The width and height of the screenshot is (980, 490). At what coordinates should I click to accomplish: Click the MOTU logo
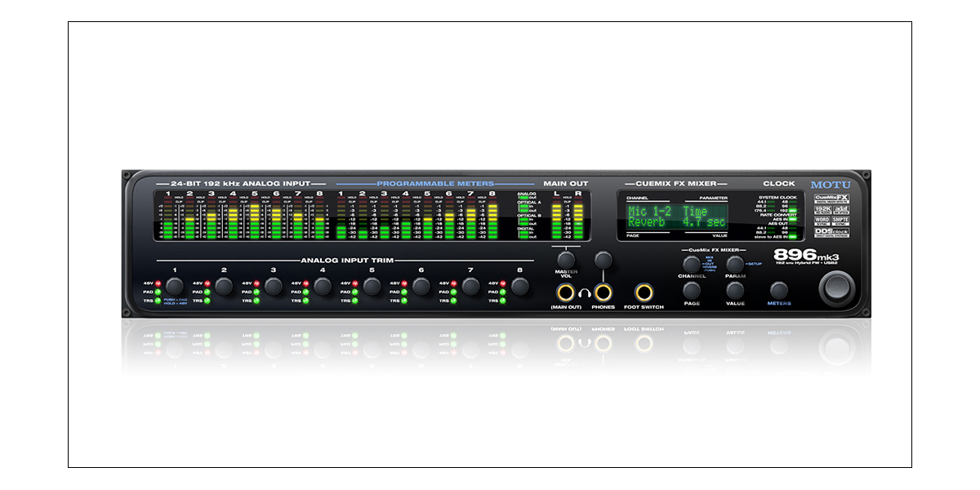click(831, 185)
